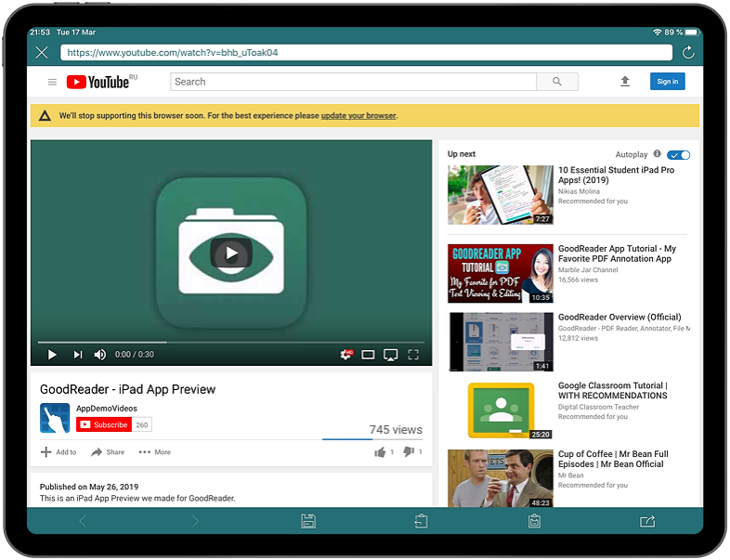Click the Autoplay info icon
Viewport: 730px width, 560px height.
click(657, 153)
